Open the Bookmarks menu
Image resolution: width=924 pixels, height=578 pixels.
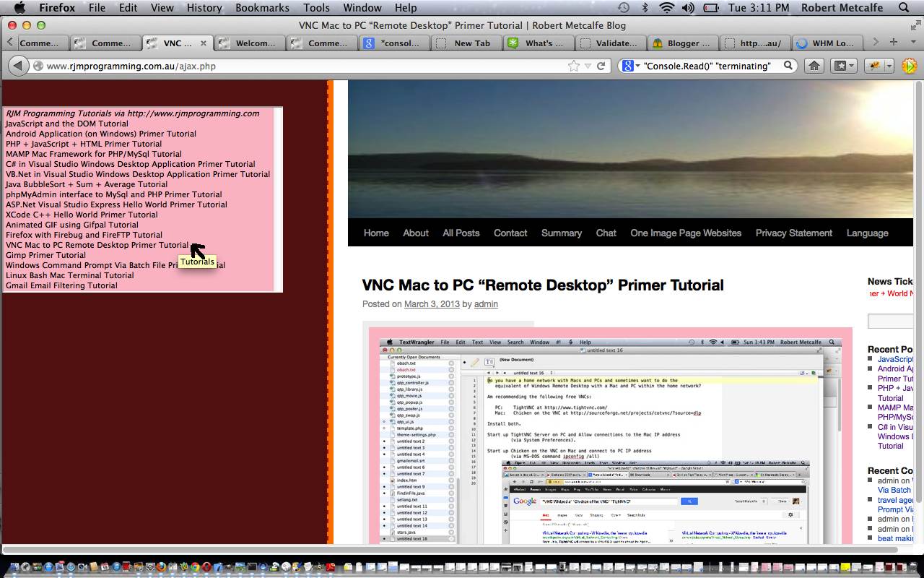[x=262, y=8]
